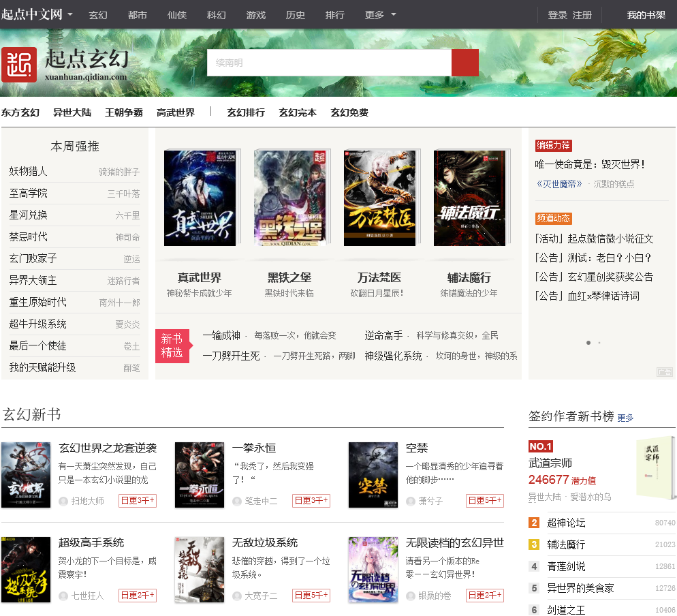Open 星河兑换 in weekly recommendations
This screenshot has height=616, width=677.
(29, 215)
